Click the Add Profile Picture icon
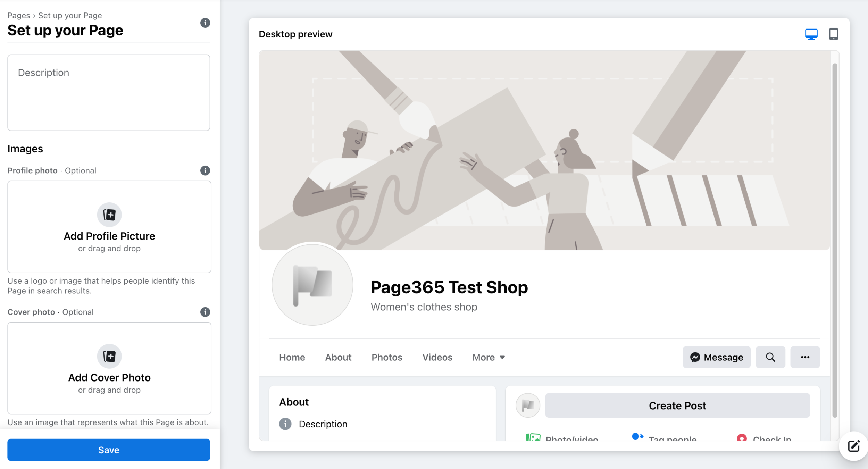Screen dimensions: 868x469 point(109,215)
